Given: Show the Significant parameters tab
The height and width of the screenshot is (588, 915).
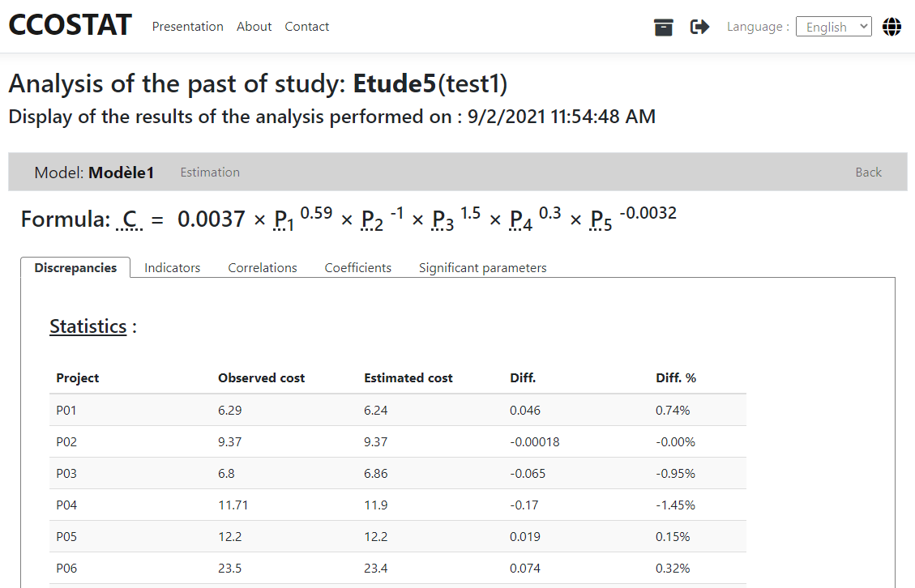Looking at the screenshot, I should (x=482, y=268).
